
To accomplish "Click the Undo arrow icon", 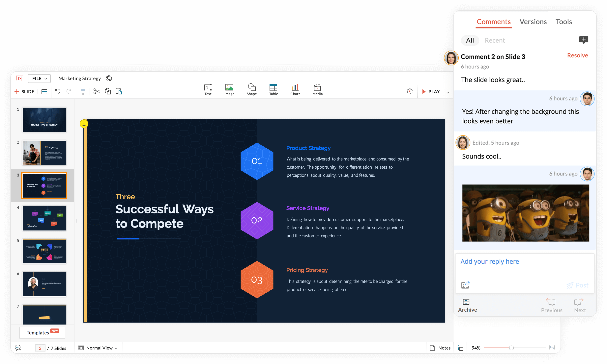I will (58, 91).
